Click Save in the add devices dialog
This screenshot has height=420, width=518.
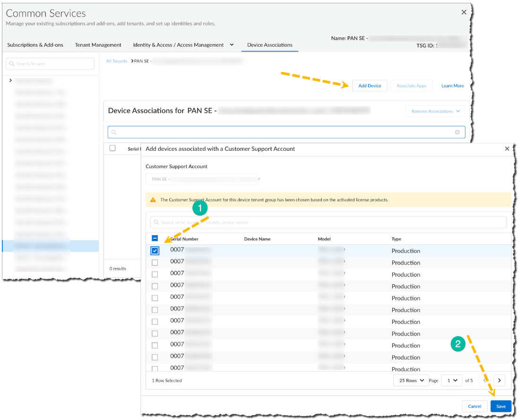coord(501,406)
